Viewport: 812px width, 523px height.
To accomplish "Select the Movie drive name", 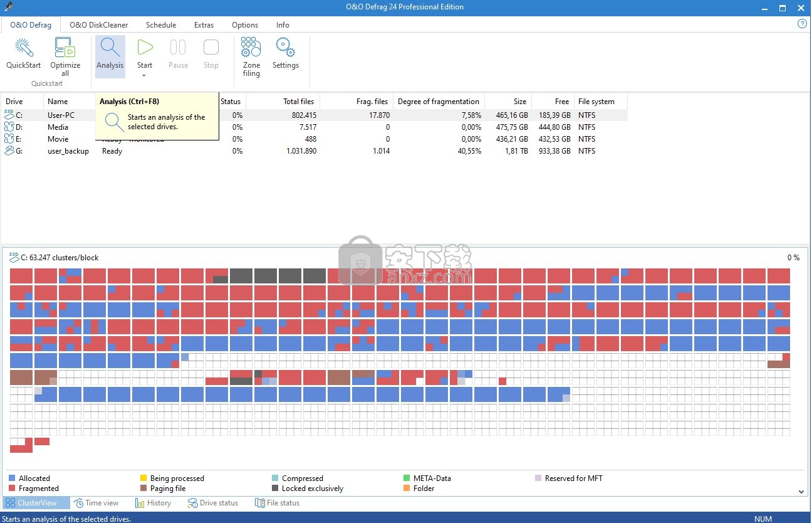I will [58, 139].
